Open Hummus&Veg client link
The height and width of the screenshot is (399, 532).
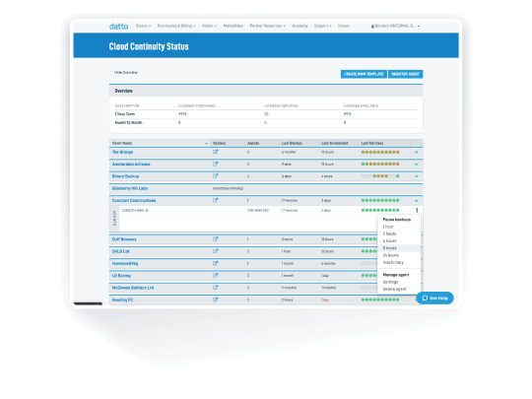[125, 264]
